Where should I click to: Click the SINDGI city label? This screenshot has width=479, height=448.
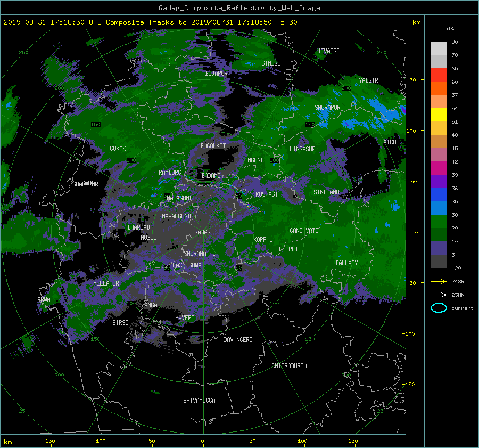(x=271, y=63)
